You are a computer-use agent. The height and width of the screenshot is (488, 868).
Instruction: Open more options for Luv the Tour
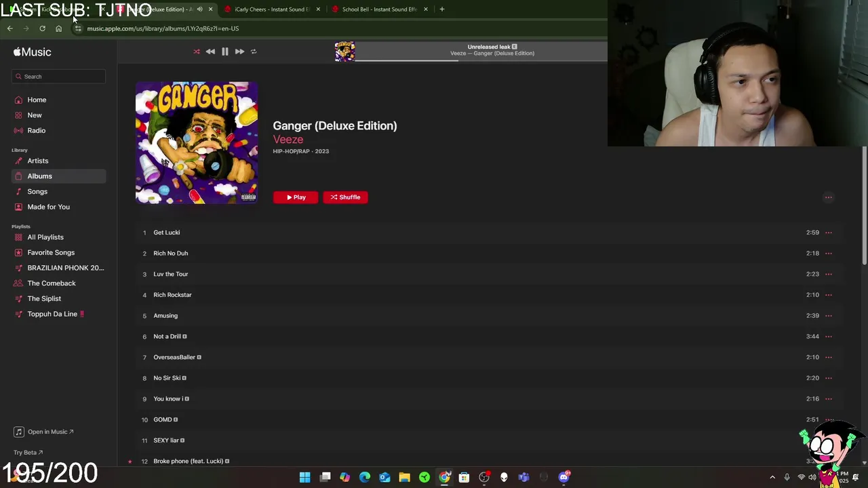pyautogui.click(x=828, y=274)
